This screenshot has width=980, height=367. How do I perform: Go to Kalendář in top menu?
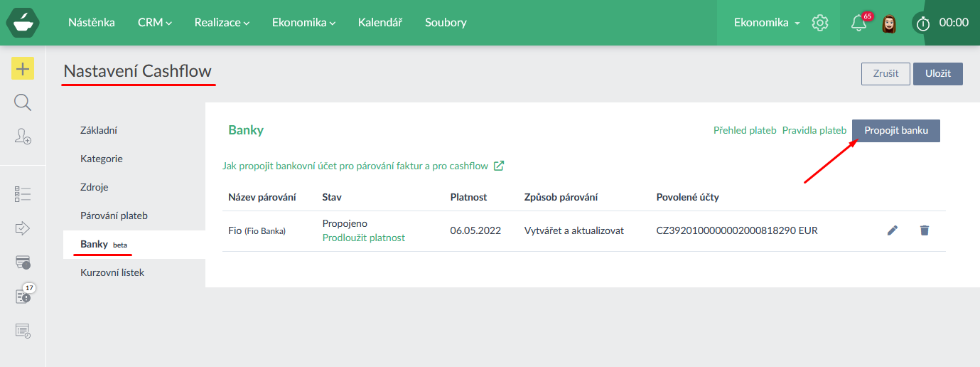coord(380,23)
